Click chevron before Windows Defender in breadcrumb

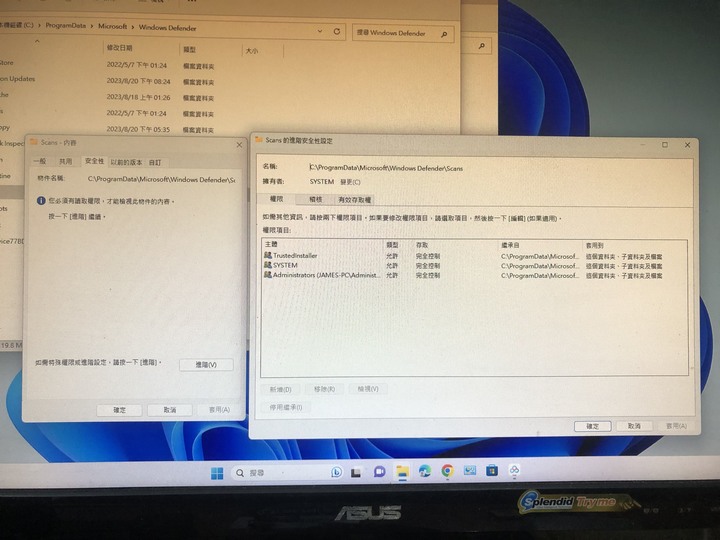133,27
